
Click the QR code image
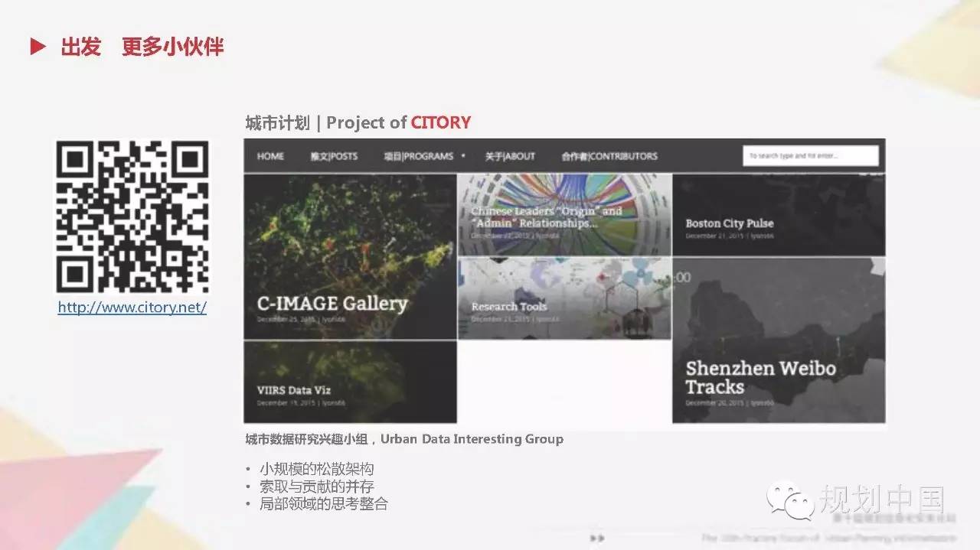coord(132,216)
